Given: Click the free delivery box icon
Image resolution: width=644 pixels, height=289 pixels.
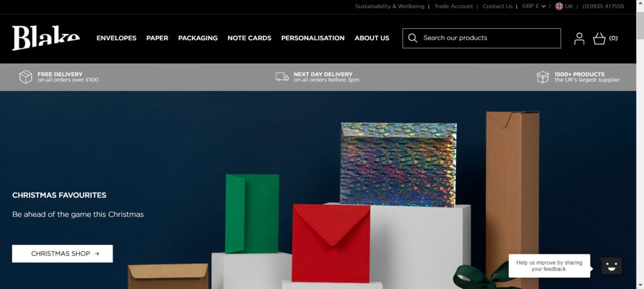Looking at the screenshot, I should [26, 77].
